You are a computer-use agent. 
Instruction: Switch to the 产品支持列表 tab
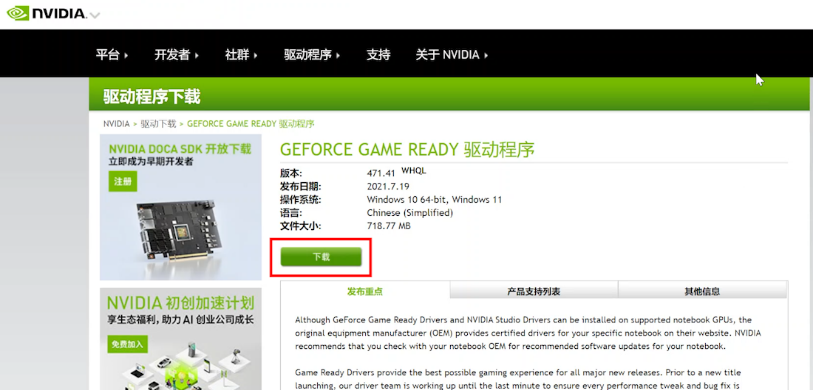click(534, 291)
